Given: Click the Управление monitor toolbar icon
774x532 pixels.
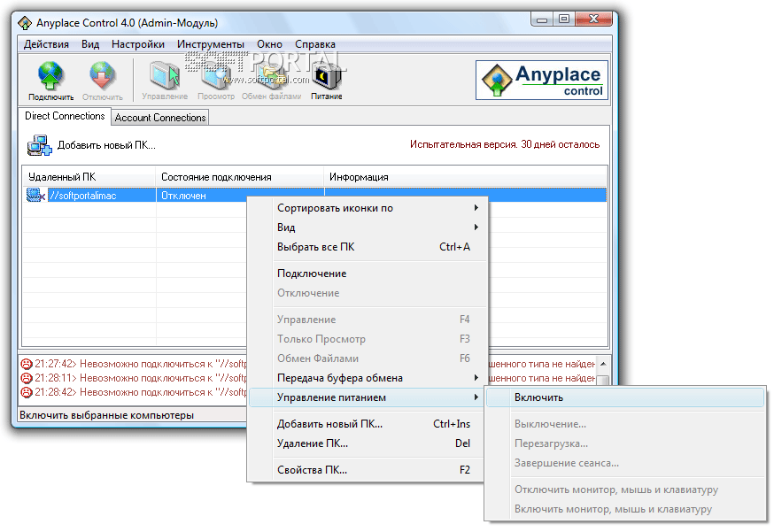Looking at the screenshot, I should 165,76.
